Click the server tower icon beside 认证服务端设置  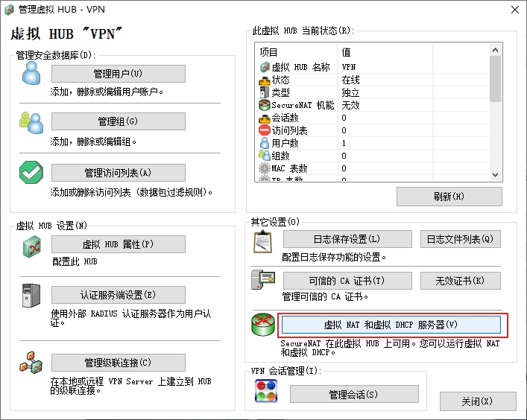click(31, 296)
